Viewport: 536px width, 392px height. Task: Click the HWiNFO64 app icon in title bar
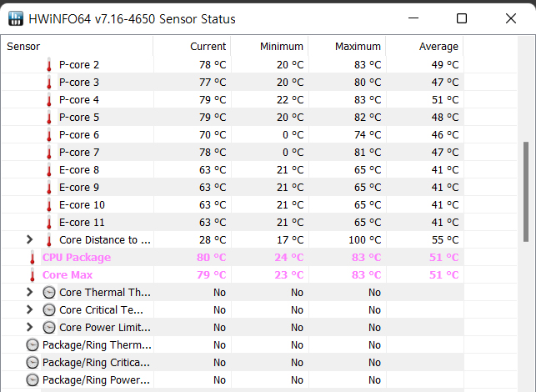coord(16,18)
